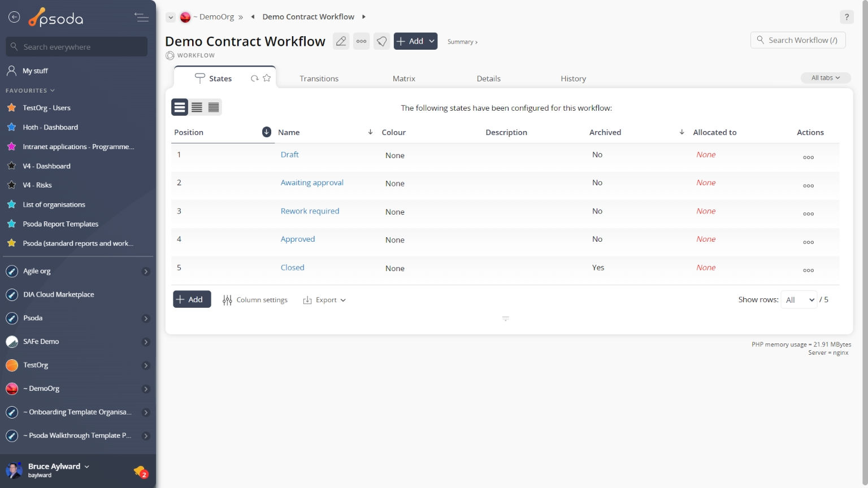This screenshot has width=868, height=488.
Task: Collapse the sidebar using the menu icon
Action: pyautogui.click(x=141, y=18)
